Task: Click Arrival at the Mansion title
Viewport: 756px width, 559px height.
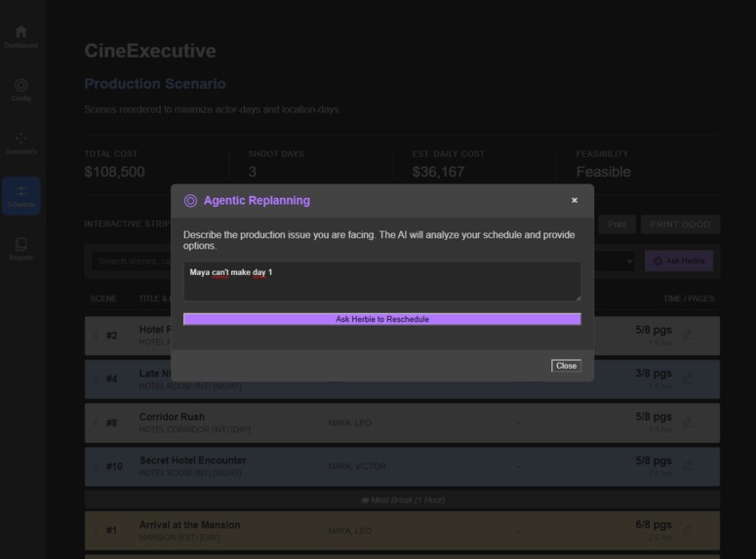Action: (x=189, y=525)
